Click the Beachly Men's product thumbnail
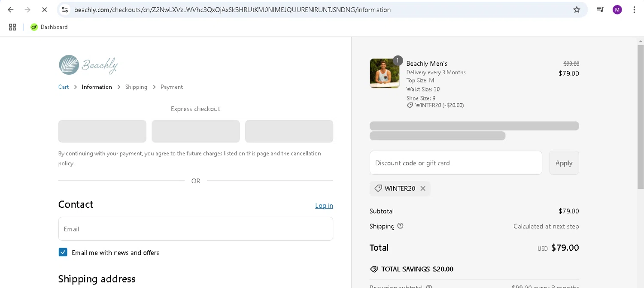The image size is (644, 288). pos(385,73)
